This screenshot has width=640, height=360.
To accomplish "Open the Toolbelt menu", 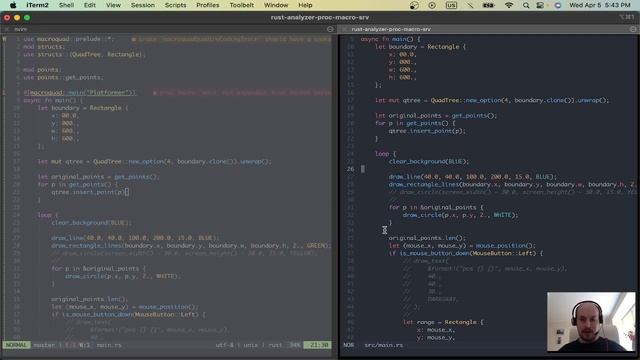I will [x=242, y=5].
